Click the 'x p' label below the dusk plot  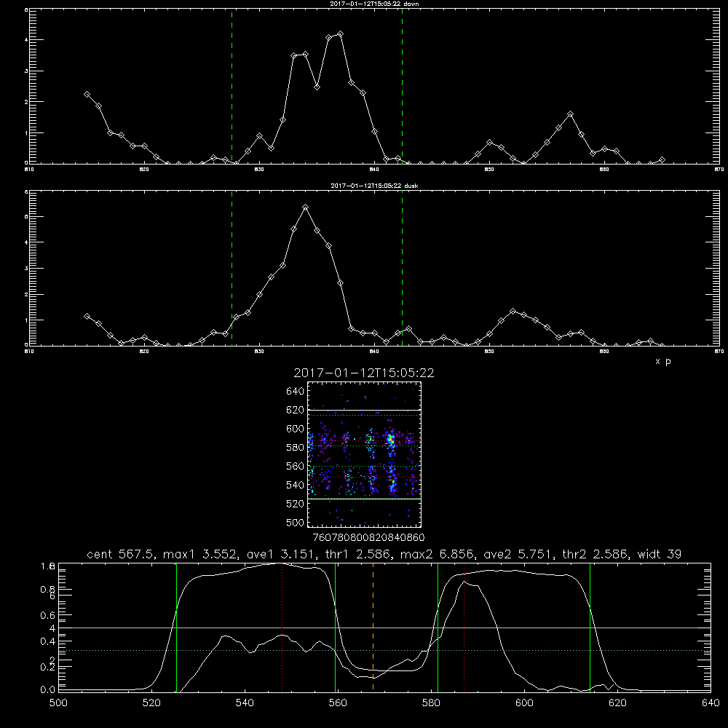(663, 361)
